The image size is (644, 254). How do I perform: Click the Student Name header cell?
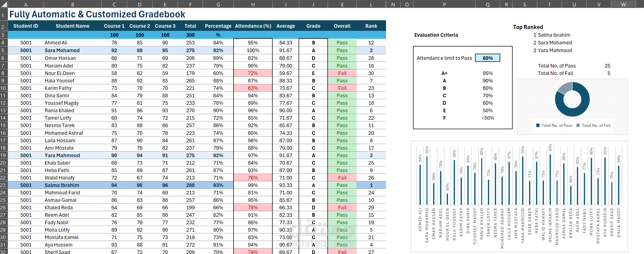tap(73, 26)
